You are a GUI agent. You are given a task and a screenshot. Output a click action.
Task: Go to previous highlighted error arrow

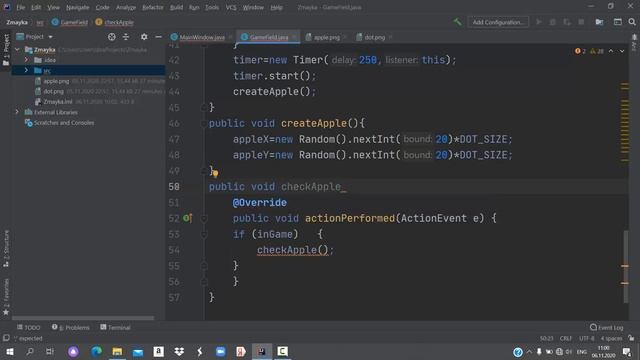click(611, 51)
